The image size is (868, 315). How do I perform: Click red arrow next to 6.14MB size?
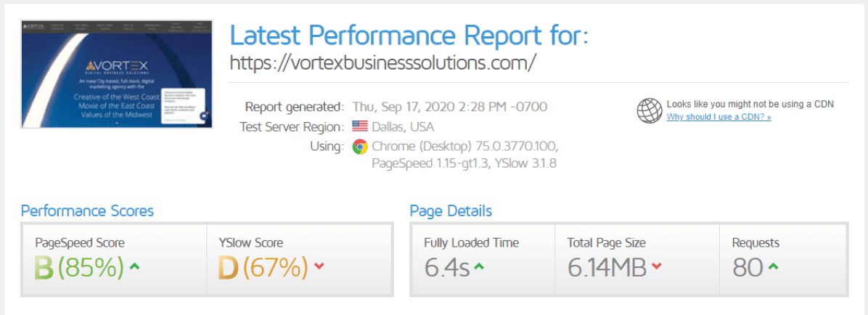[x=656, y=267]
